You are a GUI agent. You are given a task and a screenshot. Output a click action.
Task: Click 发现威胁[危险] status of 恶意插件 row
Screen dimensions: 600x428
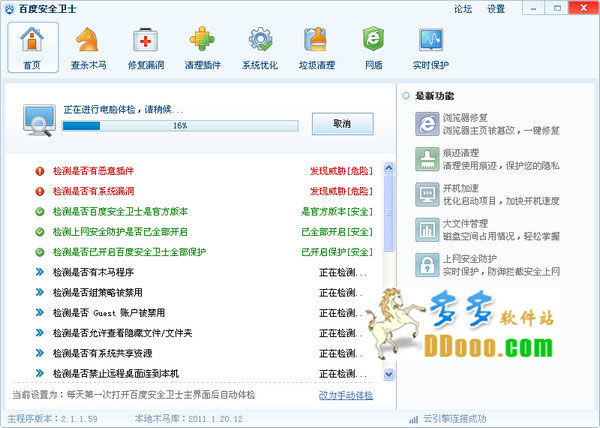click(x=341, y=171)
